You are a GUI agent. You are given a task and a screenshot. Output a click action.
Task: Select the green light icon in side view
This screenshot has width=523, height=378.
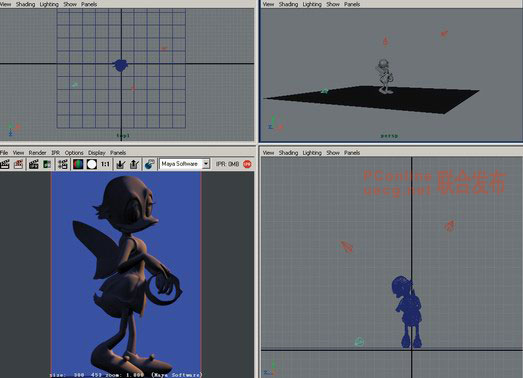click(359, 342)
